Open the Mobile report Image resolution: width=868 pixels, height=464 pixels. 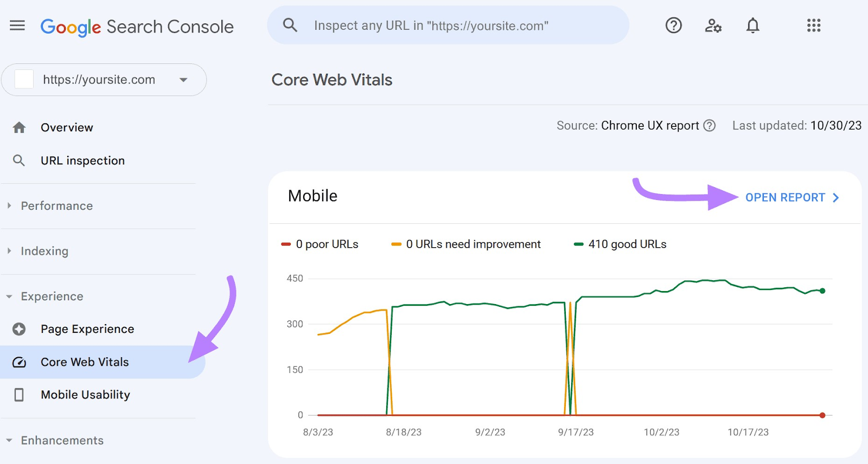[792, 198]
